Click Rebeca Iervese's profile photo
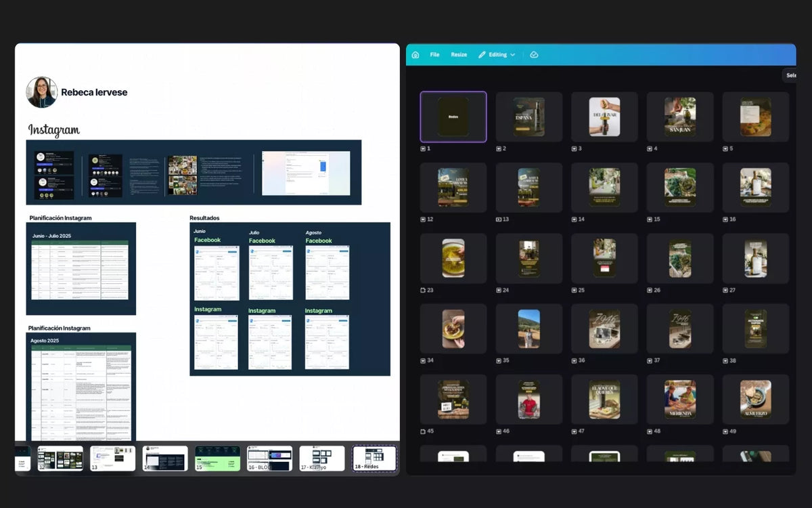812x508 pixels. click(41, 92)
